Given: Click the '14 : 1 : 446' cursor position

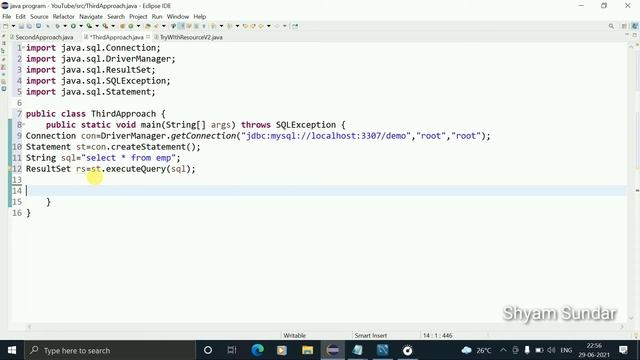Looking at the screenshot, I should (x=438, y=336).
